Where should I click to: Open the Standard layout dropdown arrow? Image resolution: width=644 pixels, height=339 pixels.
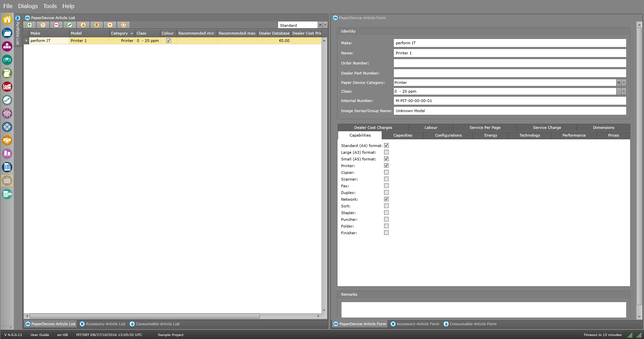pyautogui.click(x=325, y=25)
